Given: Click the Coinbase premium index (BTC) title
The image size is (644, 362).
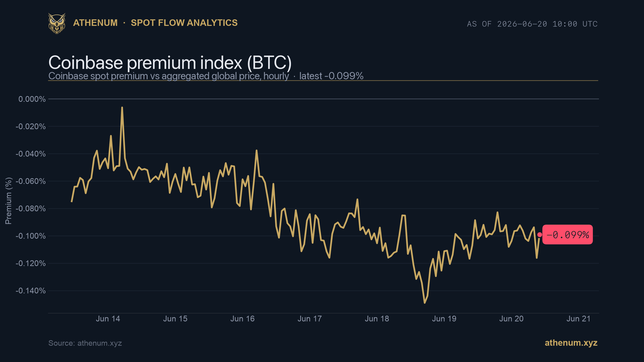Looking at the screenshot, I should (170, 63).
